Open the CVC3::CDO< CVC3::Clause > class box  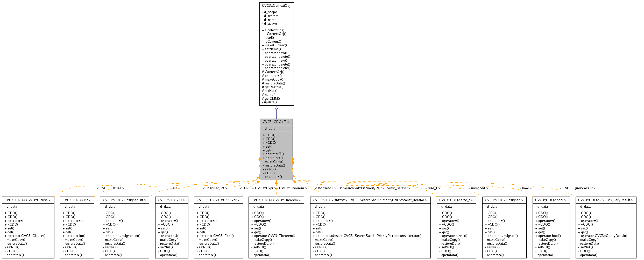pos(28,200)
